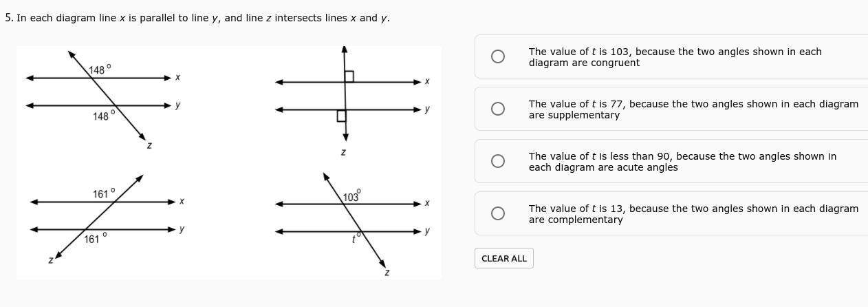Click the answer text mentioning congruent angles

coord(674,57)
